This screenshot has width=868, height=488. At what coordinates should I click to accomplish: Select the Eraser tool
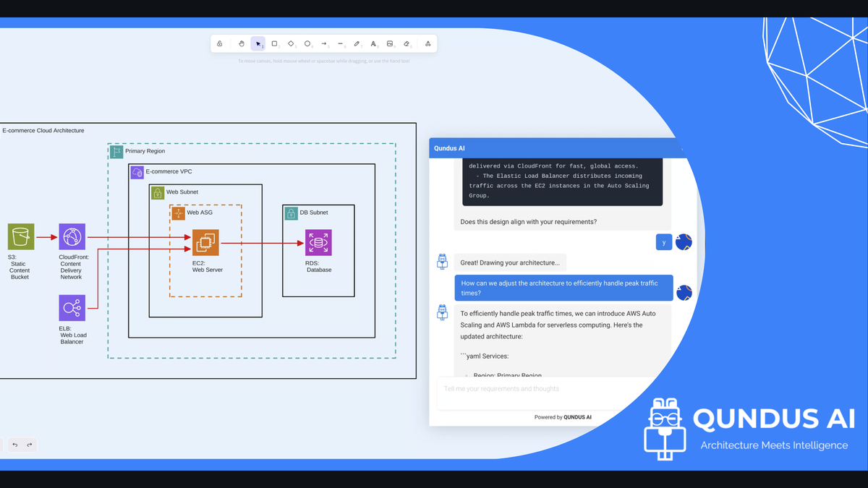click(x=407, y=44)
